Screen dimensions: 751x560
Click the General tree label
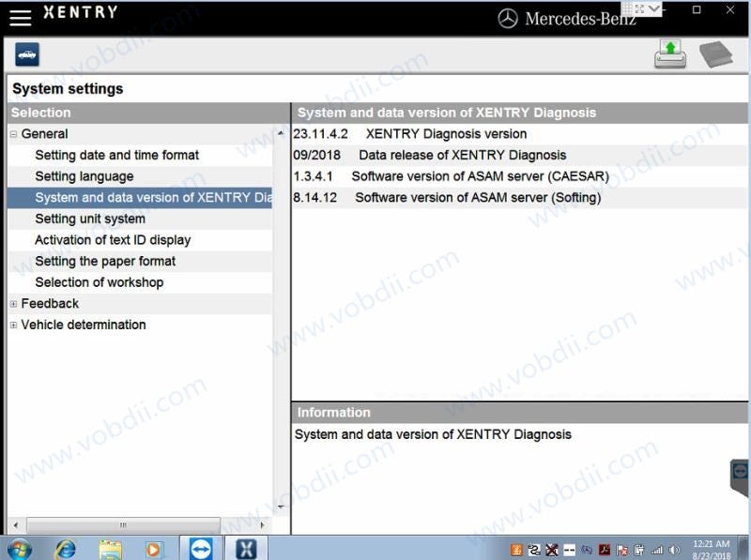point(44,134)
